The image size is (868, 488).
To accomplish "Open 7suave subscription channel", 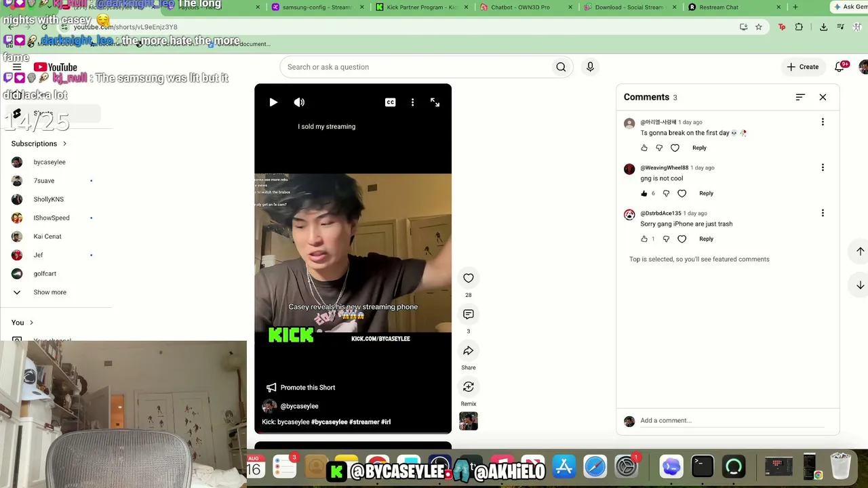I will pos(44,181).
